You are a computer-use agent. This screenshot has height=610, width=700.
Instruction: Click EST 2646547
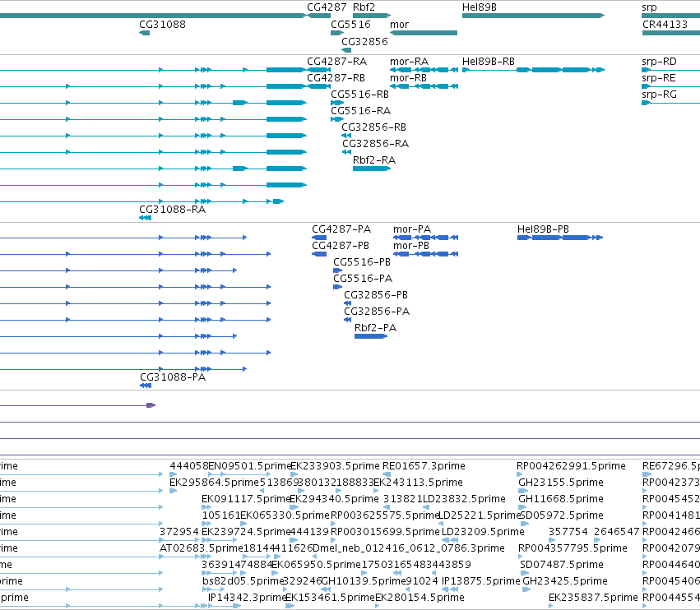[617, 531]
